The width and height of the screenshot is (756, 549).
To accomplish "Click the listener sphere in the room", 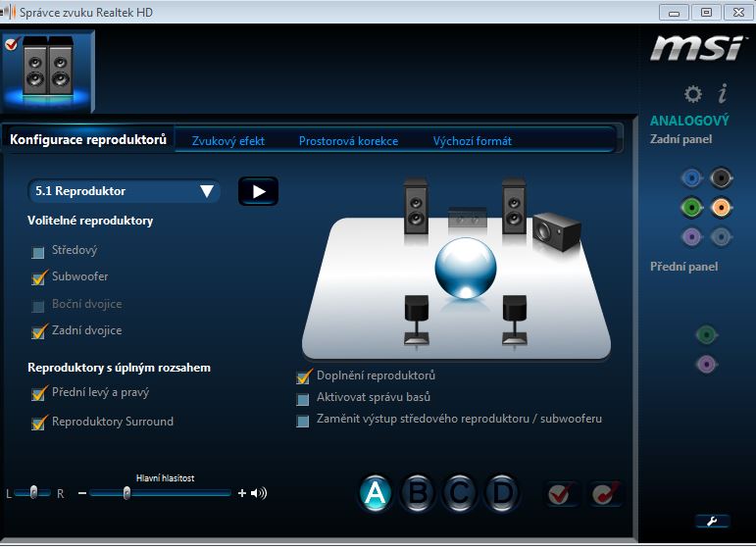I will 465,268.
